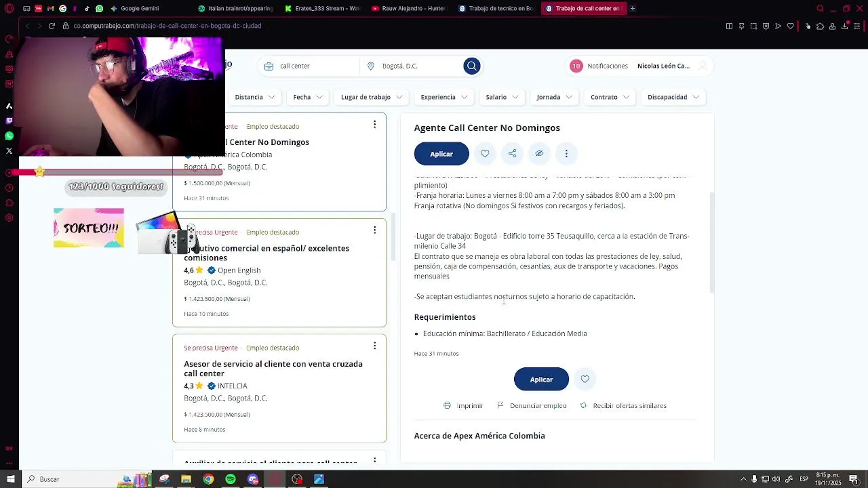Click Recibir ofertas similares link
The height and width of the screenshot is (488, 868).
623,406
